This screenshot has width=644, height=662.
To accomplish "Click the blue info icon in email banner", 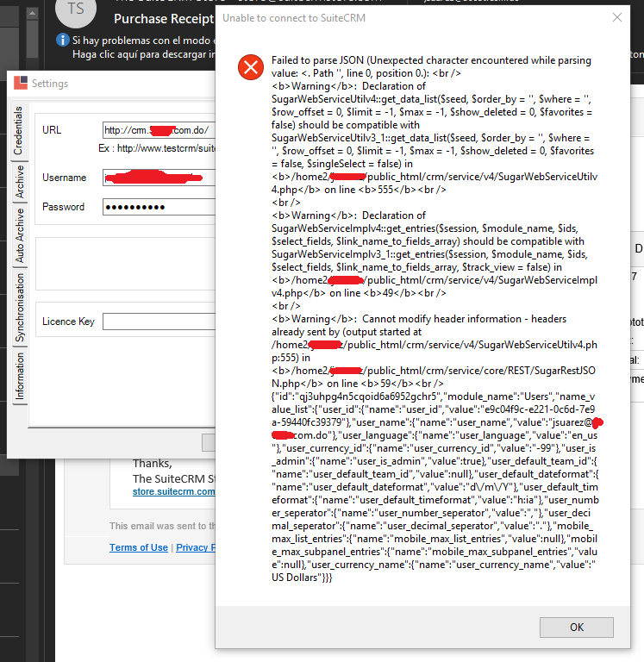I will pyautogui.click(x=62, y=41).
